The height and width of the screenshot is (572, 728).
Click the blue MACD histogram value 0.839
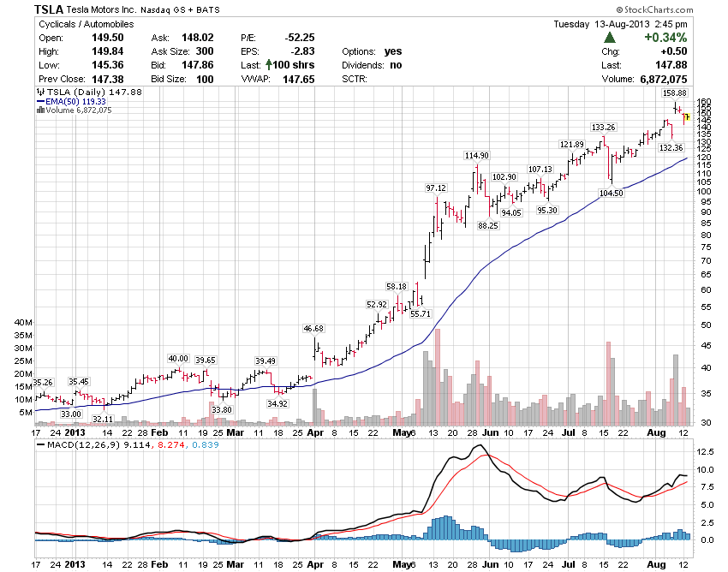(206, 444)
